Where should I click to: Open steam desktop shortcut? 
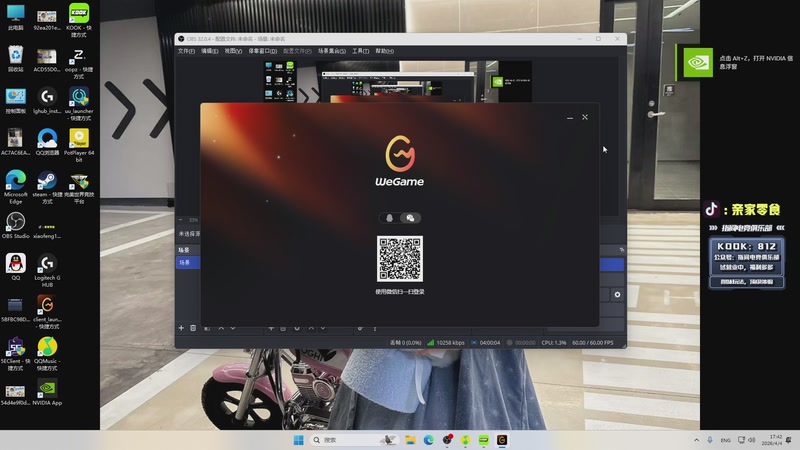point(47,187)
